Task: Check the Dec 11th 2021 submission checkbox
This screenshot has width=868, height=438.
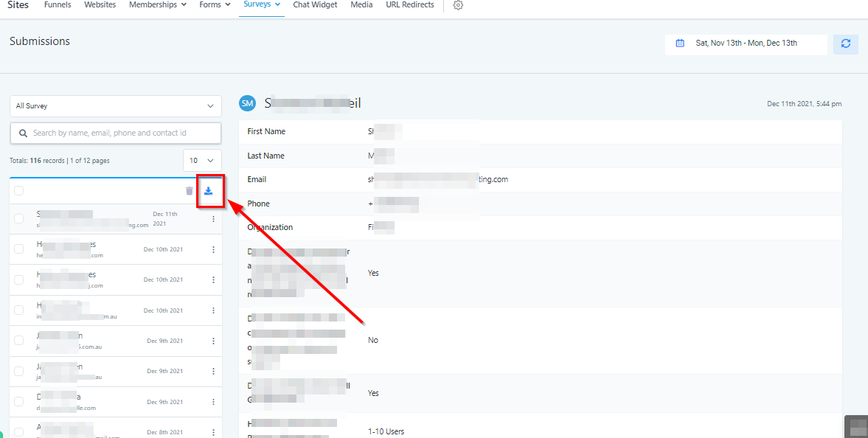Action: 19,219
